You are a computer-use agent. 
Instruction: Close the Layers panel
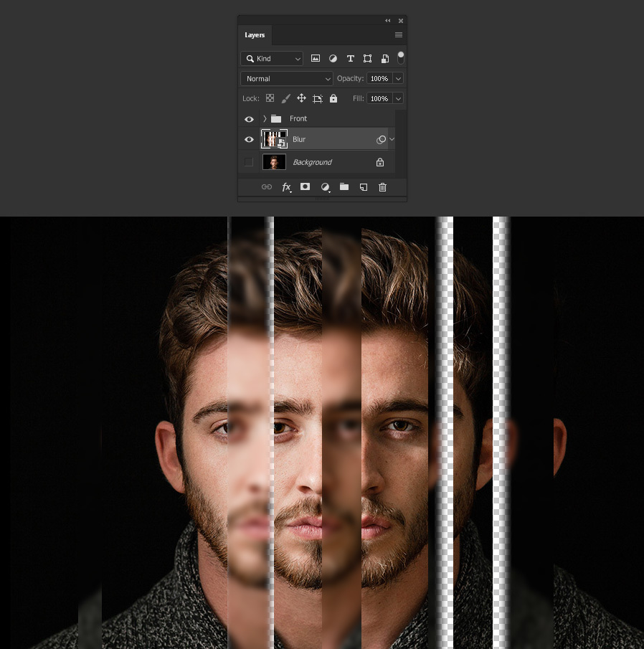pyautogui.click(x=401, y=20)
